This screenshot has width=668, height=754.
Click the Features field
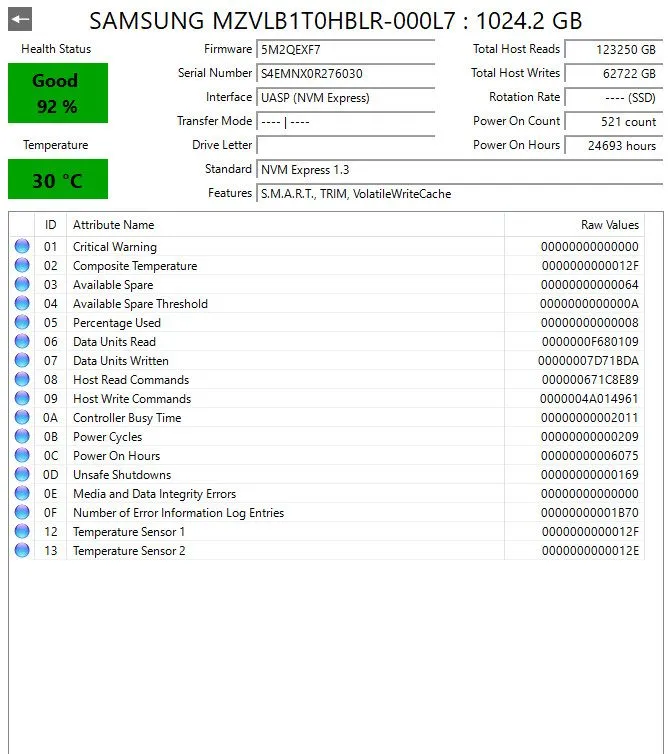tap(459, 194)
